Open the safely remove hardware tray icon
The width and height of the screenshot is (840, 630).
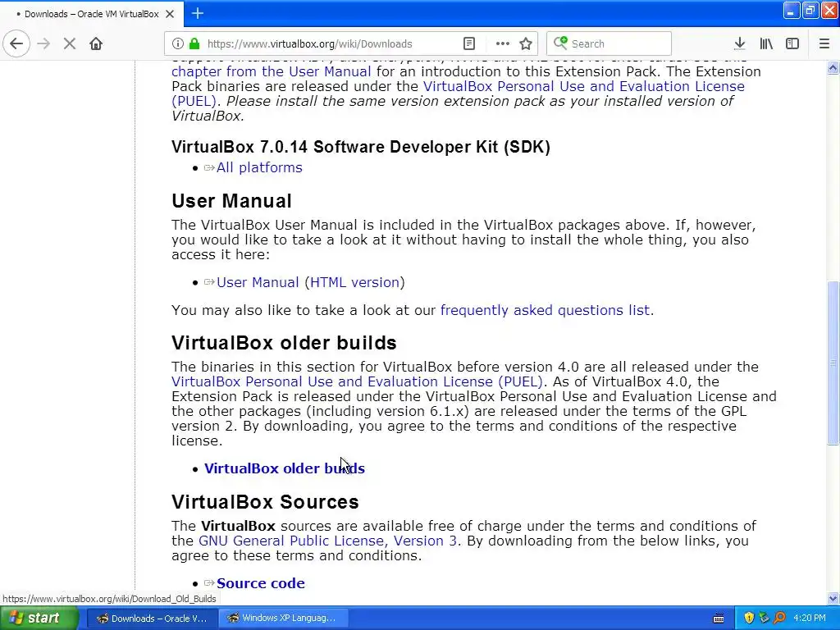[764, 619]
